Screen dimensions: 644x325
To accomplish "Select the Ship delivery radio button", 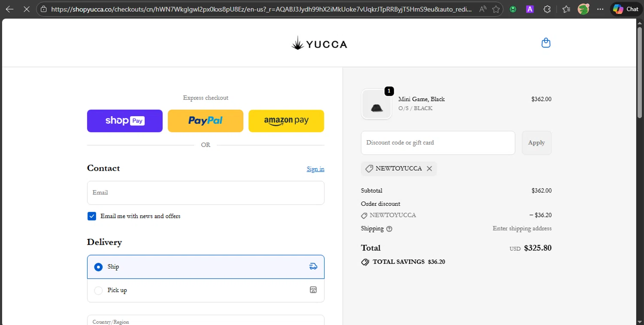I will 98,267.
